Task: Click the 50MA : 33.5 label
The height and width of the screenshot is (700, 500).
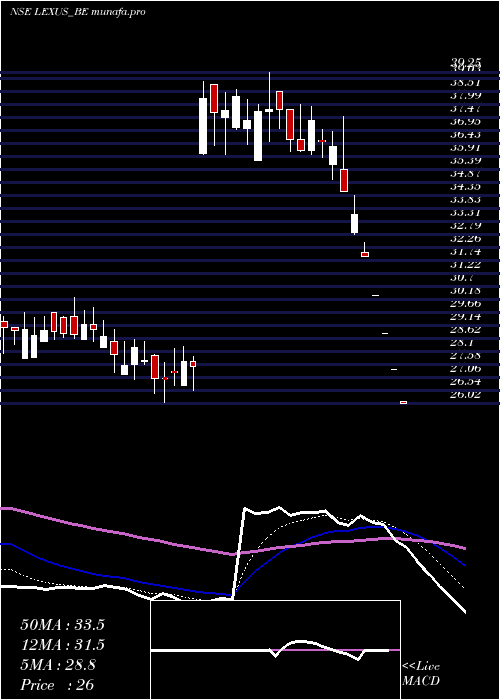Action: click(62, 625)
